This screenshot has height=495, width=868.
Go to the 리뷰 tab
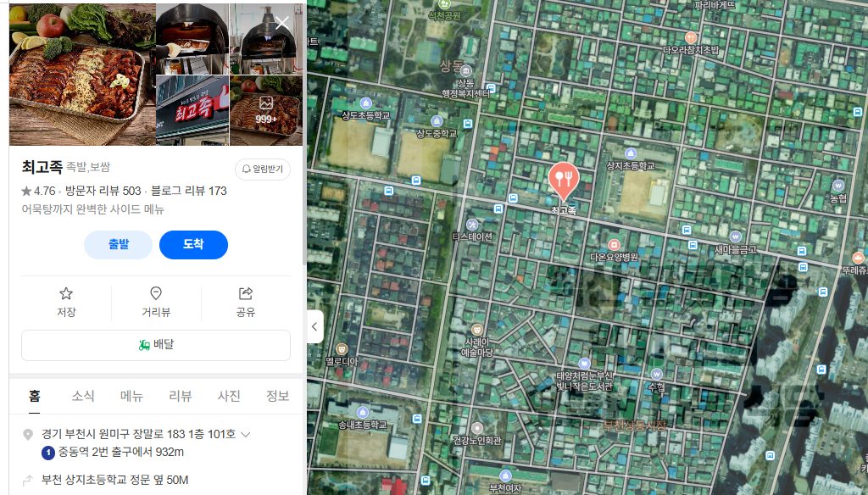181,396
